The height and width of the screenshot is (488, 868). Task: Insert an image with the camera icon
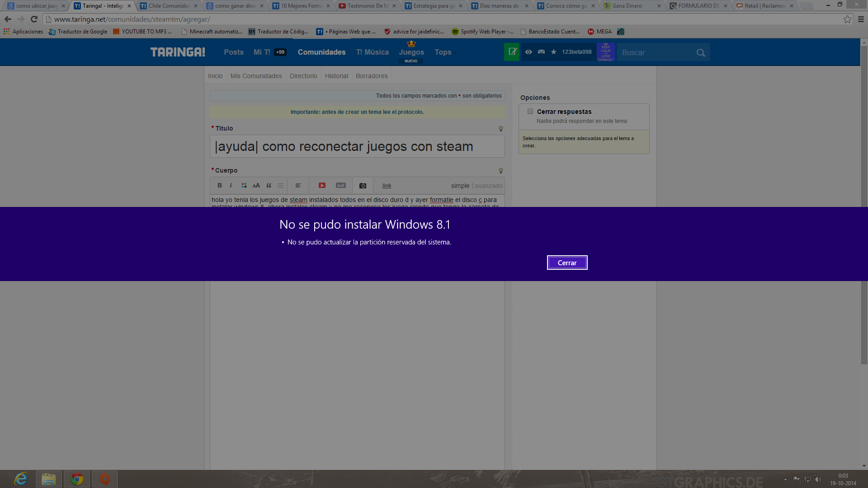363,186
